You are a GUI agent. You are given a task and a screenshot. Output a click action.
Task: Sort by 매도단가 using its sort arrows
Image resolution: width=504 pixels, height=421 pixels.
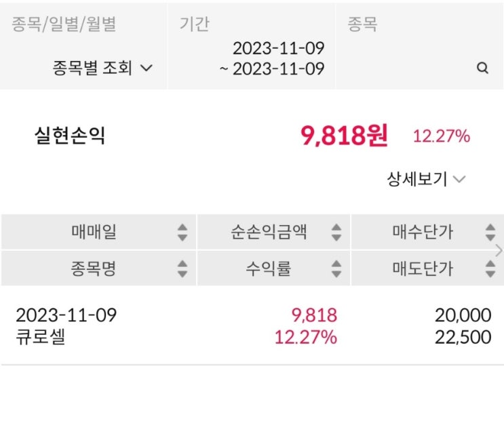(x=490, y=268)
